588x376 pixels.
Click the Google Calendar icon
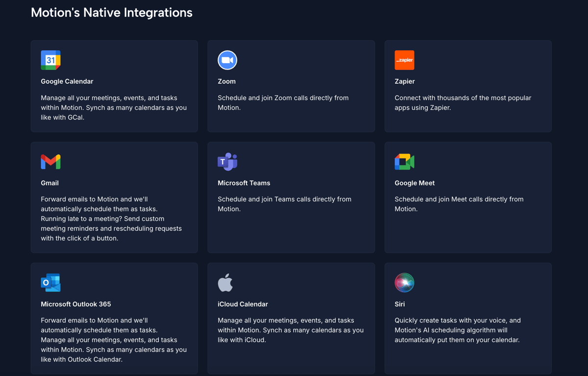click(50, 60)
